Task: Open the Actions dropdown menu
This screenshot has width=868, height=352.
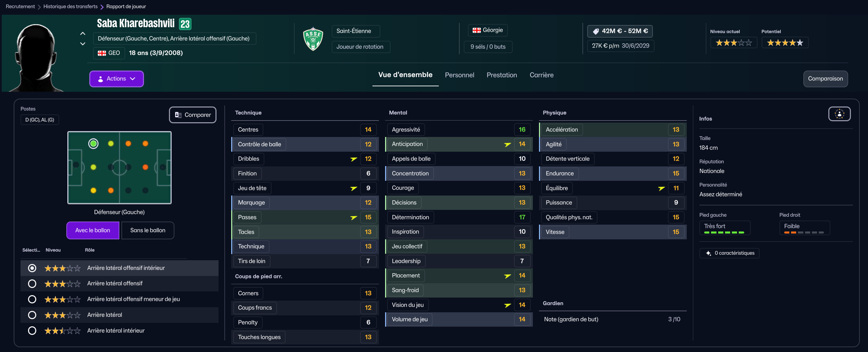Action: pos(116,79)
